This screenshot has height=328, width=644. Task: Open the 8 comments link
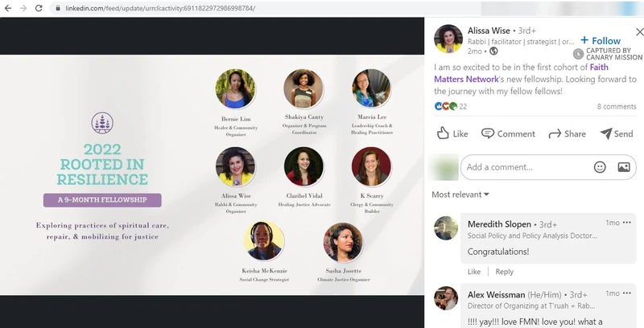(617, 107)
